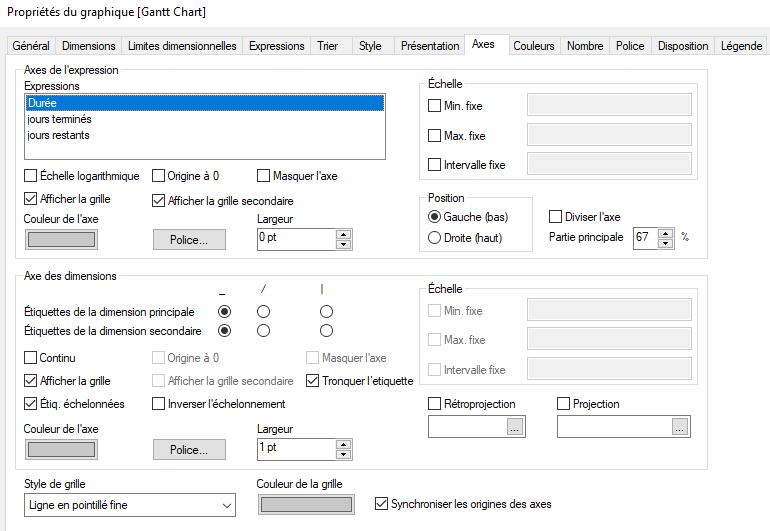Open the Trier tab
770x531 pixels.
(328, 46)
